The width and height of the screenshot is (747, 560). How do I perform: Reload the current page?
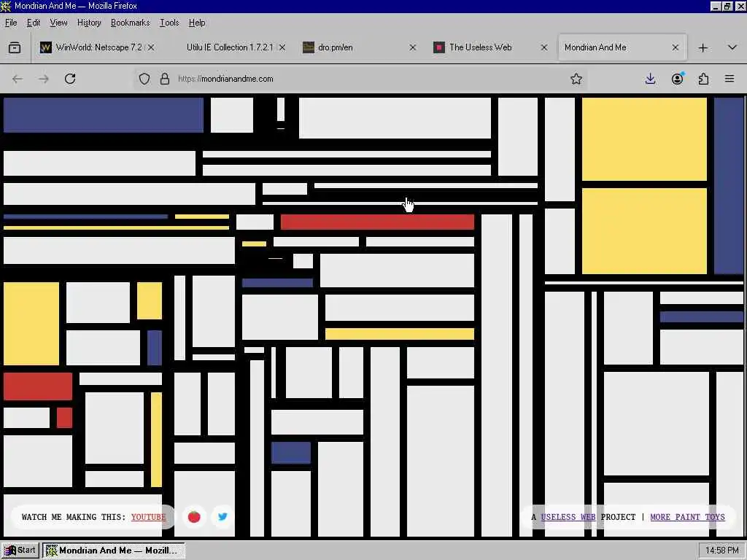(x=70, y=79)
